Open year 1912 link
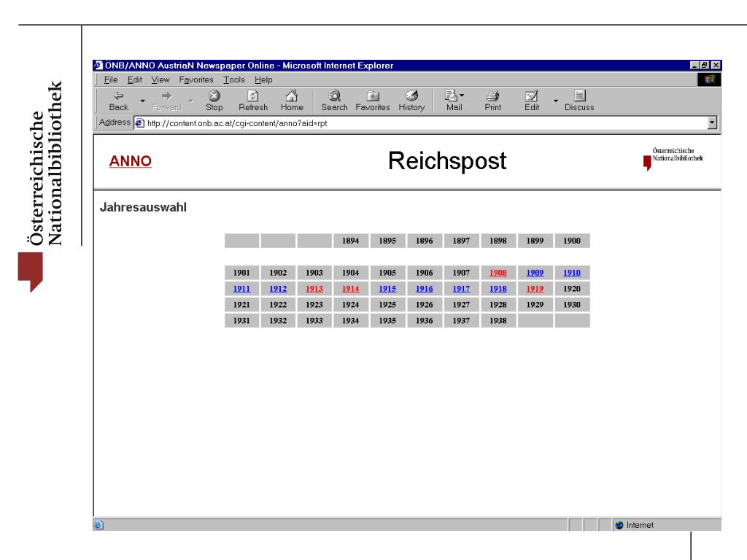Image resolution: width=747 pixels, height=560 pixels. coord(278,289)
